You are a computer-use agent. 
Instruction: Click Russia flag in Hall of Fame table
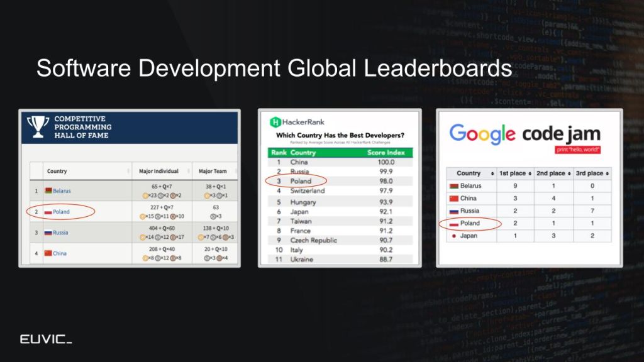click(48, 233)
